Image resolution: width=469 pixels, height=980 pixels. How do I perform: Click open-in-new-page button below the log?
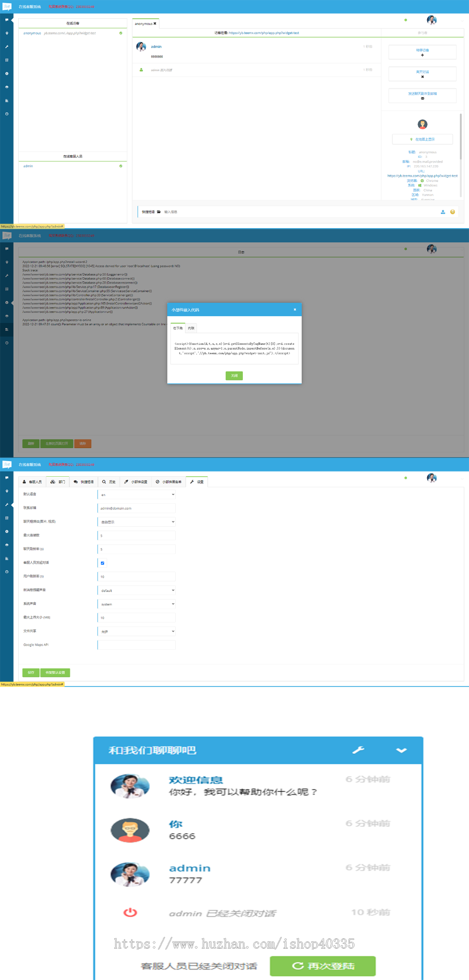(x=57, y=443)
